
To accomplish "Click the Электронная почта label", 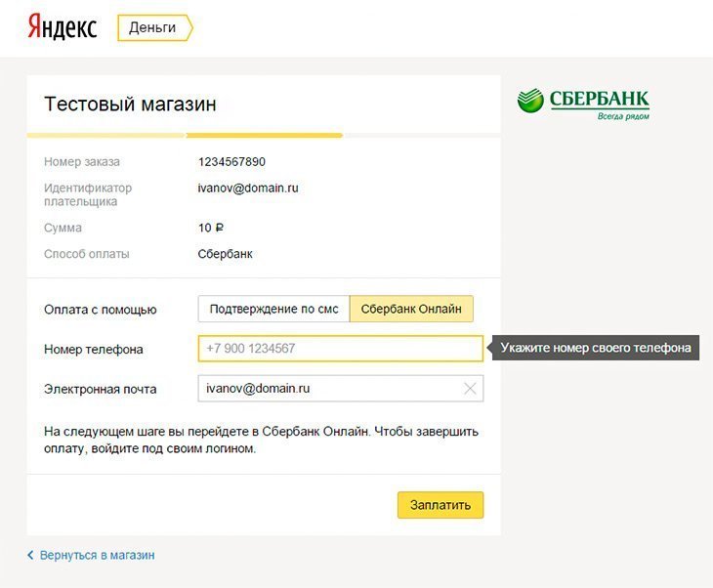I will pyautogui.click(x=100, y=390).
